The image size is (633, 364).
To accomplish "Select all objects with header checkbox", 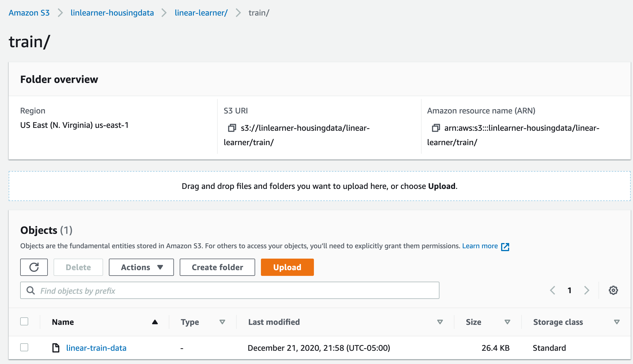I will [24, 321].
